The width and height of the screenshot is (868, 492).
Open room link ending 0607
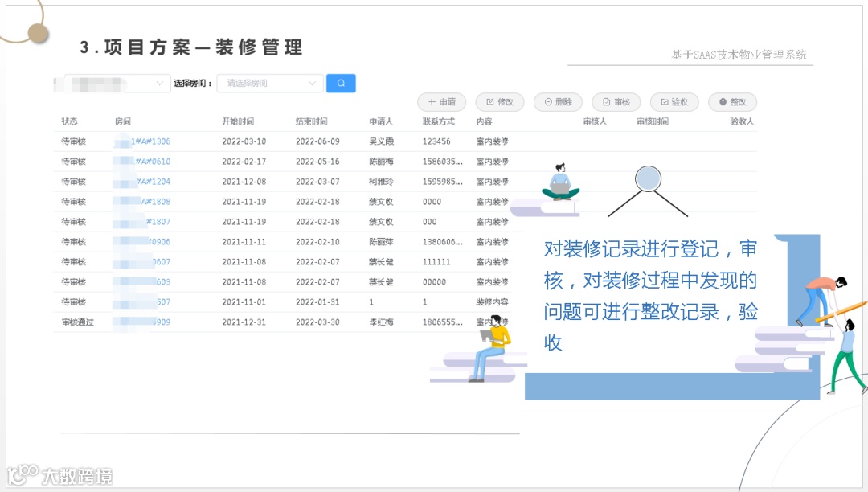pyautogui.click(x=162, y=262)
